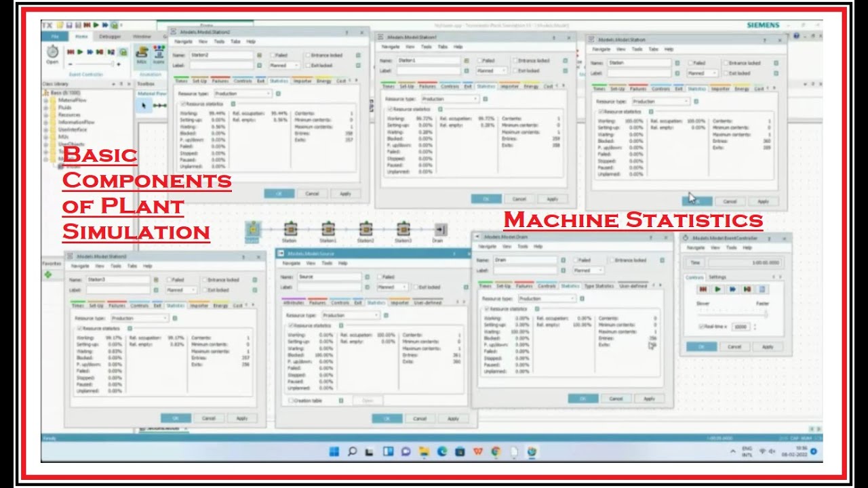Toggle Real-time checkbox in EventController dialog

coord(702,326)
